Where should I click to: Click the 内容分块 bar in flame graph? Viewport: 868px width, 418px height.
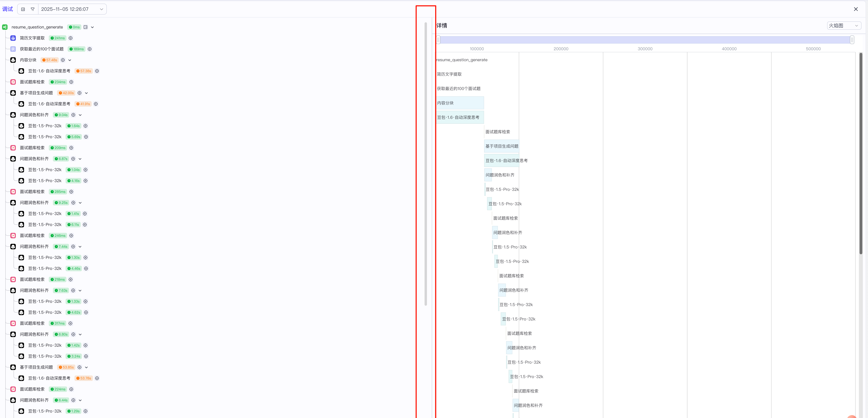pyautogui.click(x=460, y=103)
